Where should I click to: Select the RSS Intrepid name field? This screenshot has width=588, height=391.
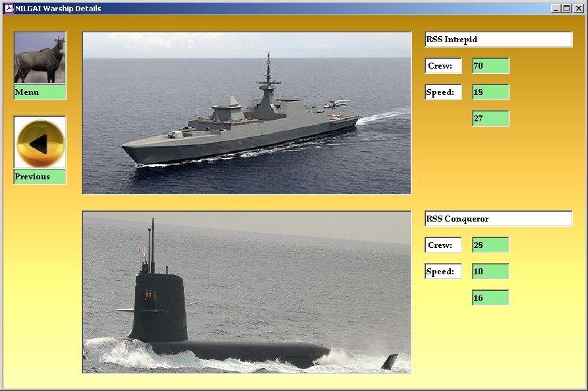498,40
